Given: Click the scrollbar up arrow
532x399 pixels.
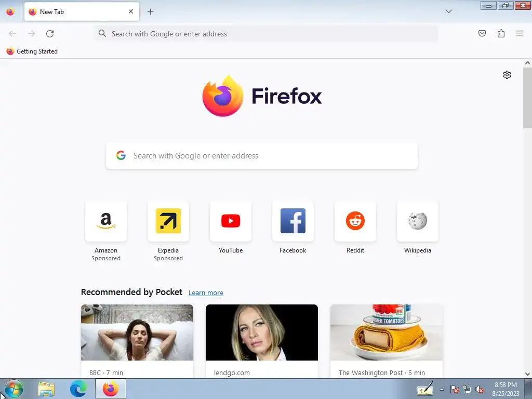Looking at the screenshot, I should (x=527, y=63).
